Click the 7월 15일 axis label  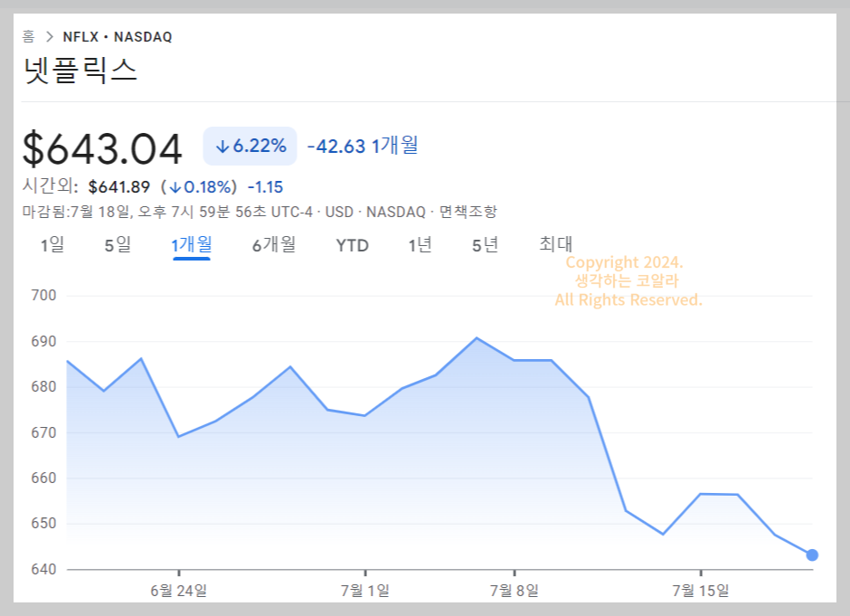pyautogui.click(x=701, y=591)
